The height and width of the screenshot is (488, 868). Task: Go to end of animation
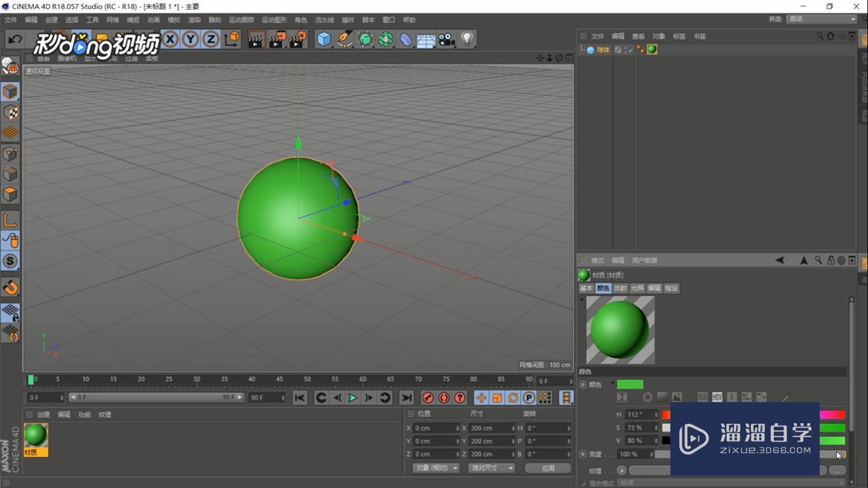point(406,398)
